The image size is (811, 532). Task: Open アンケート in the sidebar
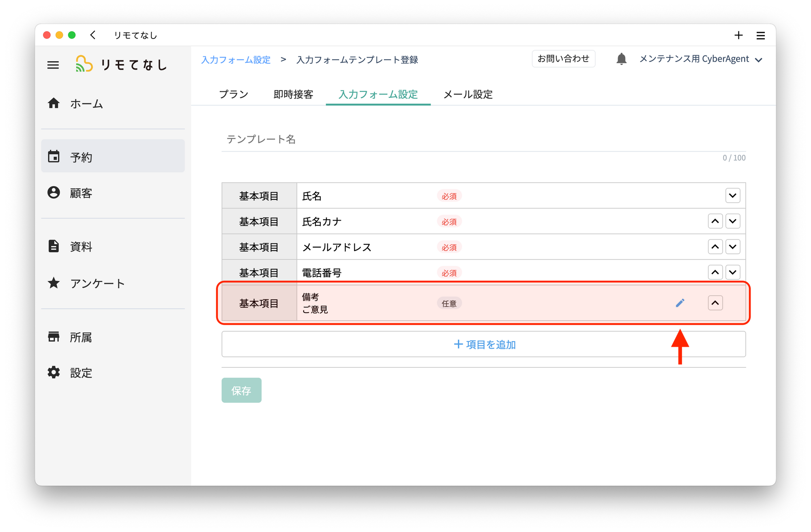pos(113,283)
